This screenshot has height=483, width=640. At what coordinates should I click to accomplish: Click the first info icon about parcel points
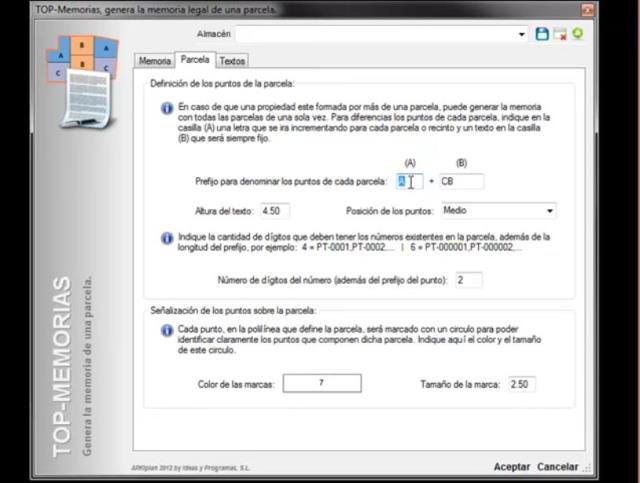pyautogui.click(x=167, y=108)
